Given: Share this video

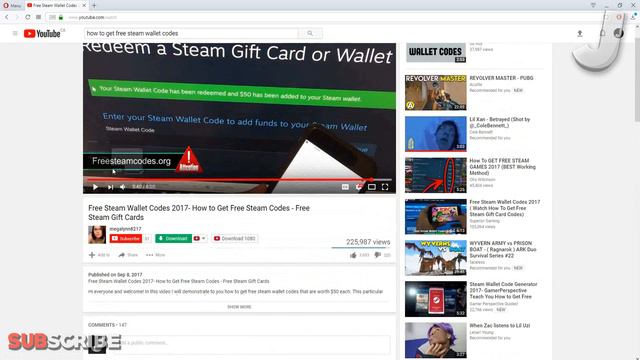Looking at the screenshot, I should [x=128, y=255].
